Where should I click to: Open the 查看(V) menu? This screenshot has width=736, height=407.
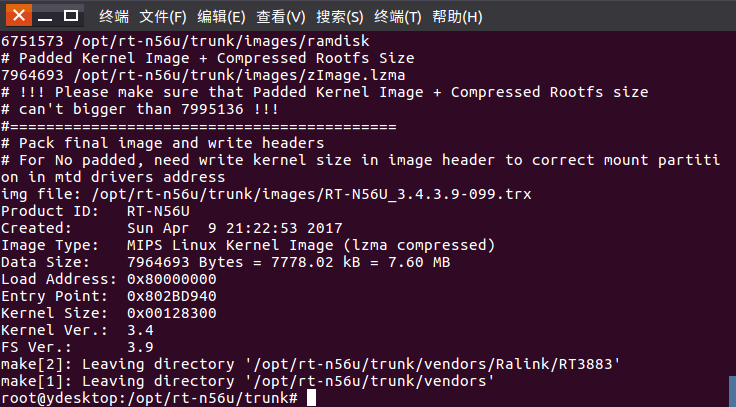(x=281, y=17)
